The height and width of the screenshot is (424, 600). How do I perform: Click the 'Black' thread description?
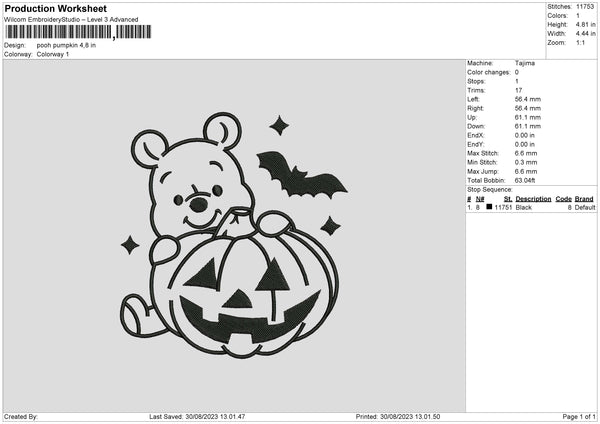pos(523,207)
